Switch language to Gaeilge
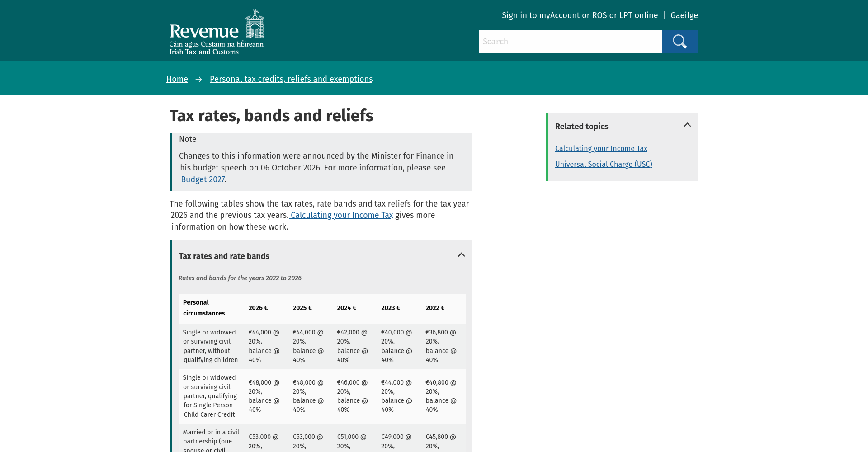 tap(684, 15)
